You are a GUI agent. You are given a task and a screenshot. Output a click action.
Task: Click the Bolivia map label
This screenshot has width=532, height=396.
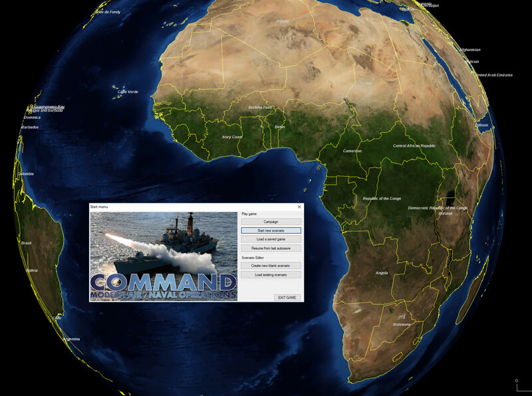pyautogui.click(x=31, y=270)
